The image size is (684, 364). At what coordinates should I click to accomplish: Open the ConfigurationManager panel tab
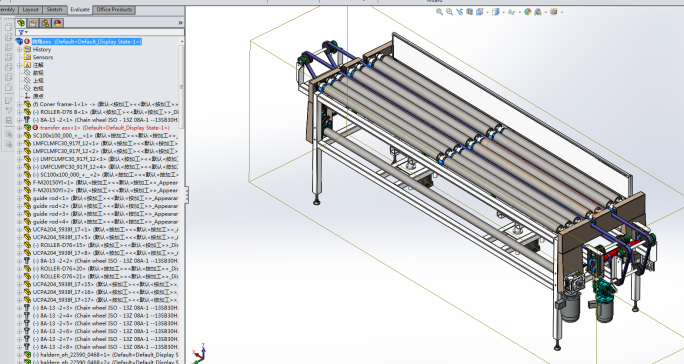pyautogui.click(x=45, y=23)
